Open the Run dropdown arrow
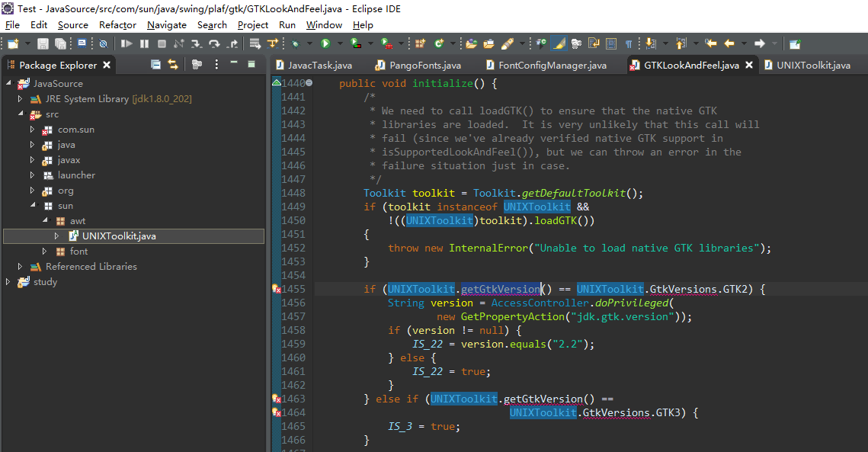Image resolution: width=868 pixels, height=452 pixels. tap(340, 43)
